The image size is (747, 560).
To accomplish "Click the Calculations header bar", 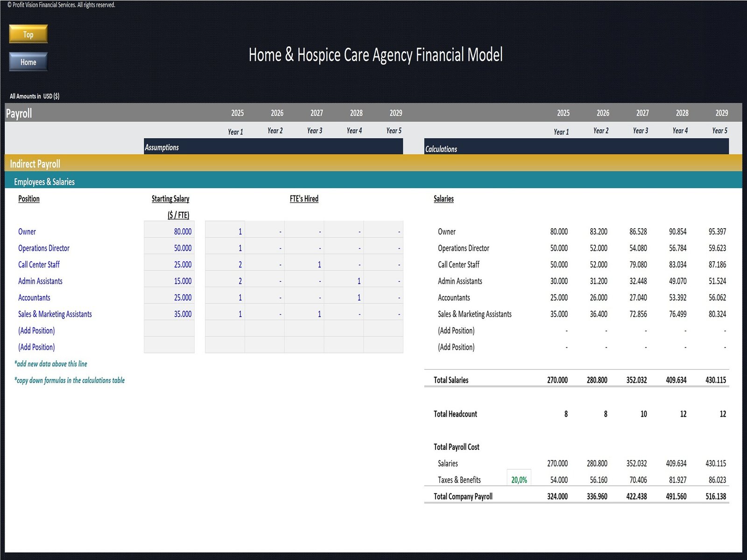I will (576, 148).
